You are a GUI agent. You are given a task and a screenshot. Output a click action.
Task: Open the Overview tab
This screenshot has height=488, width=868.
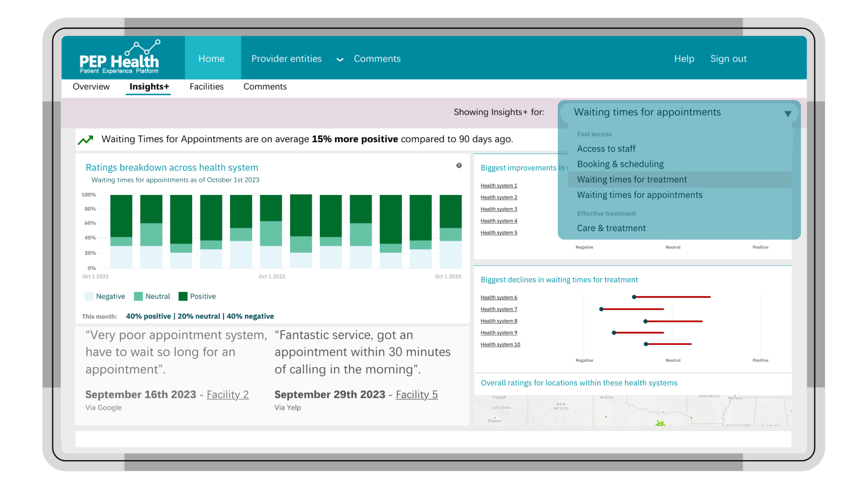91,87
